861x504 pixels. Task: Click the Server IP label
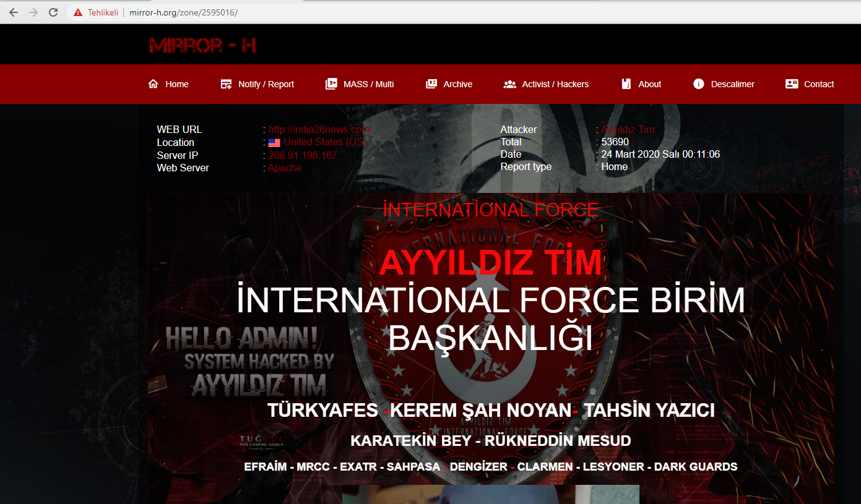[x=178, y=156]
